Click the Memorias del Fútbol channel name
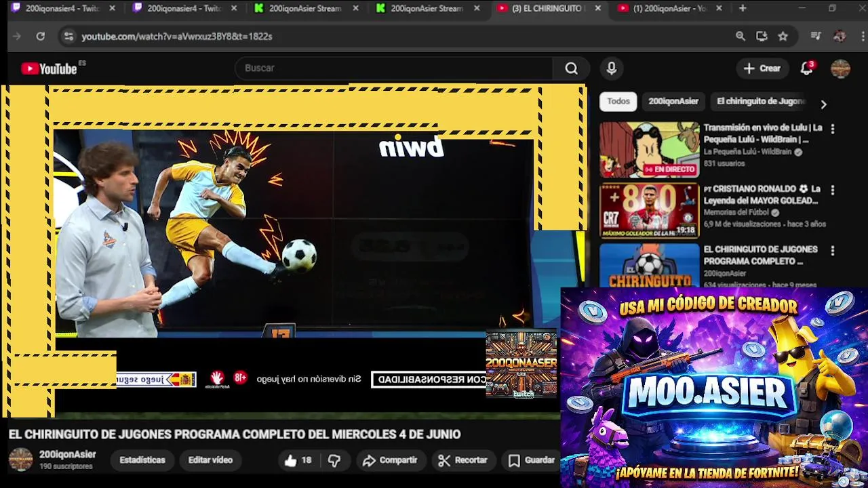Screen dimensions: 868x488 tap(736, 212)
